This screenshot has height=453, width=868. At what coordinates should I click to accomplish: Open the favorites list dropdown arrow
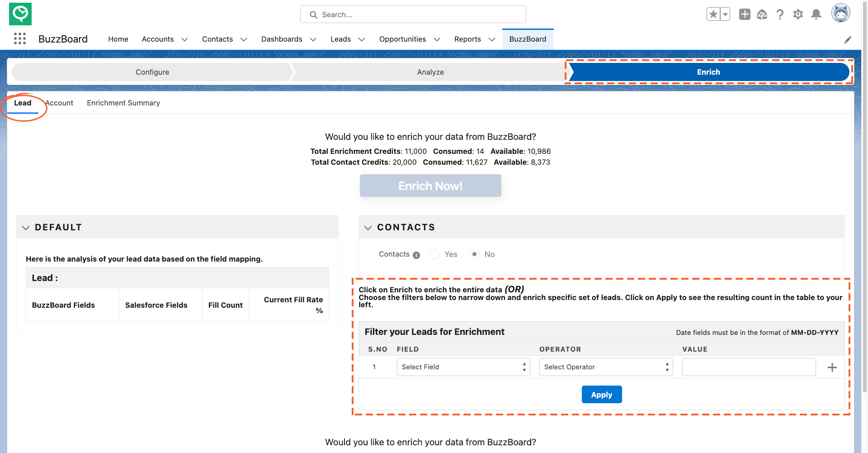725,14
